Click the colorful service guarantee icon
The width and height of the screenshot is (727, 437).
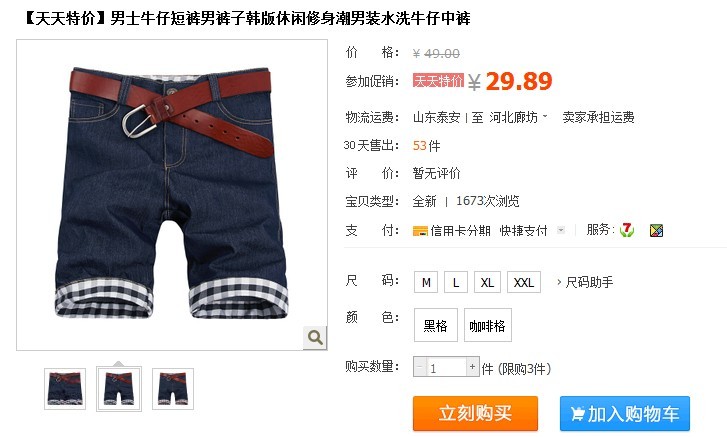tap(657, 230)
